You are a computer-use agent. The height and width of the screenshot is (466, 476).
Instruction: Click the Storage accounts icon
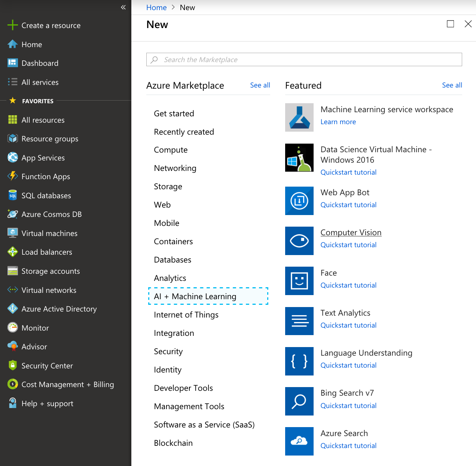(x=13, y=271)
